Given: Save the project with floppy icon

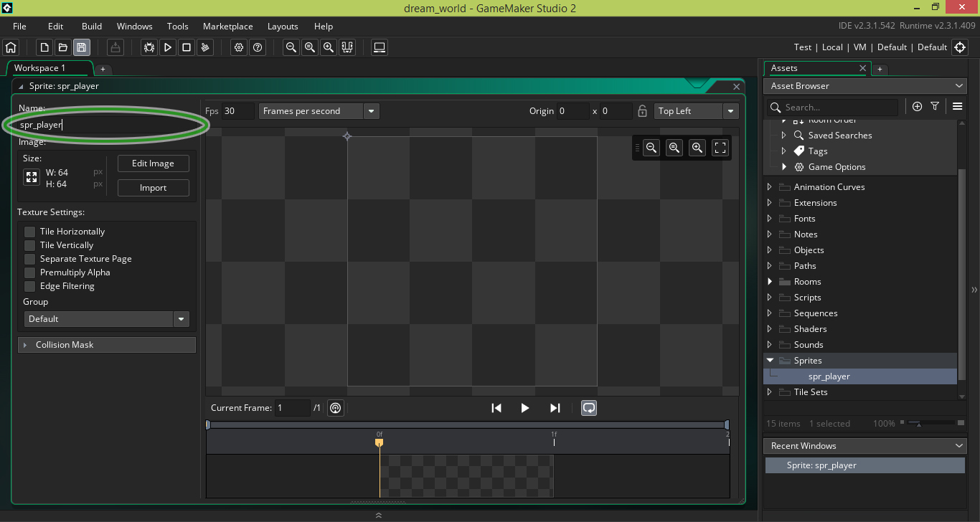Looking at the screenshot, I should pyautogui.click(x=81, y=47).
